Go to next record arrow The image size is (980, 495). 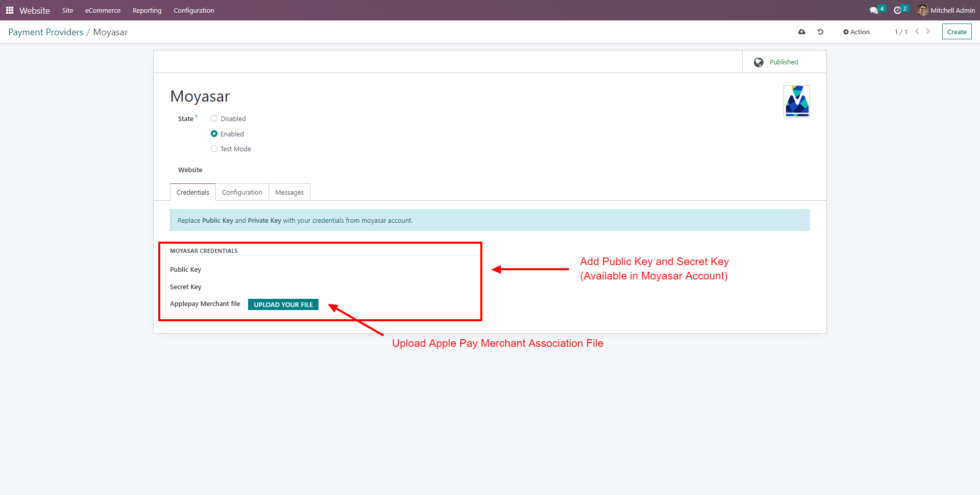[928, 31]
